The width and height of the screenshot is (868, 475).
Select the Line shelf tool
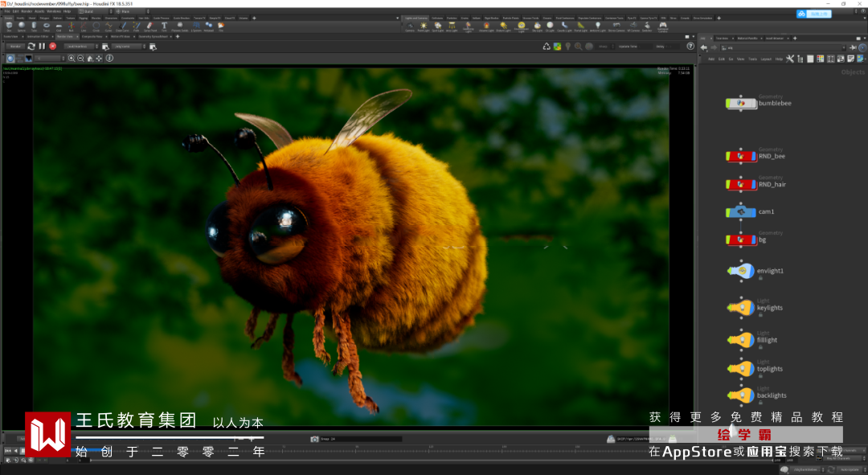click(84, 26)
